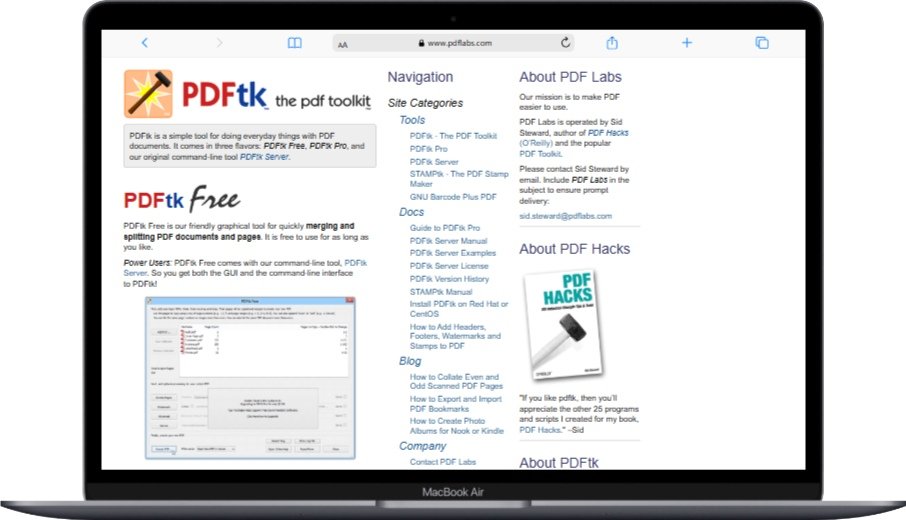Open Guide to PDFtk Pro
This screenshot has width=906, height=520.
tap(444, 228)
